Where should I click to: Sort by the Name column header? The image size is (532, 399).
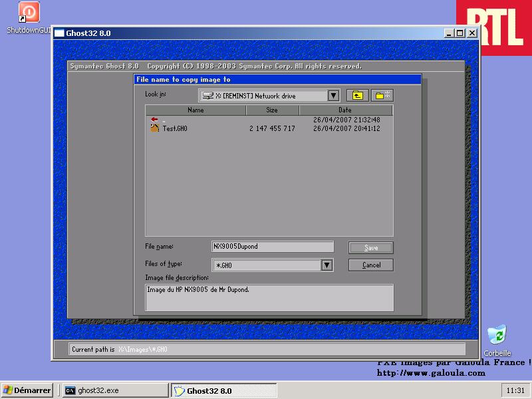pos(196,110)
